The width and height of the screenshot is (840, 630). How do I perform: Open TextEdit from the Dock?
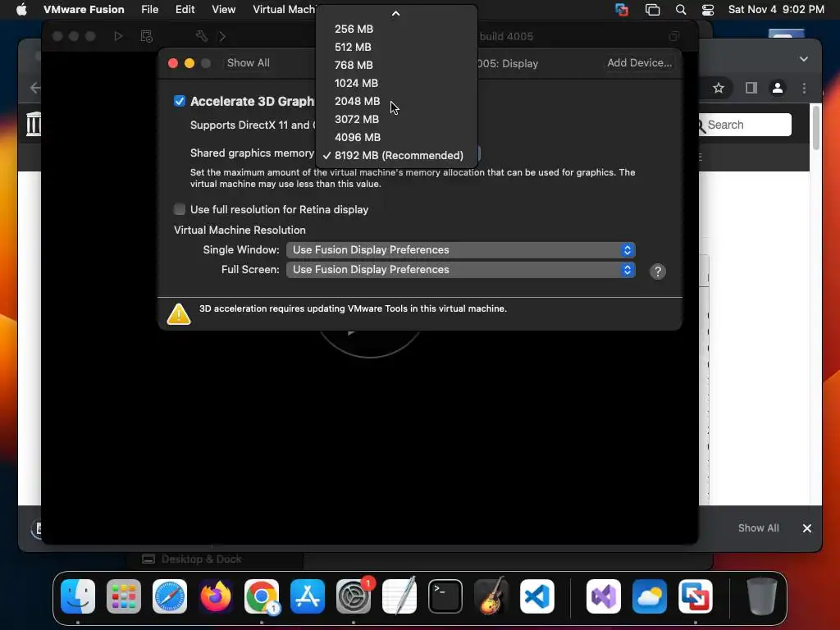399,596
